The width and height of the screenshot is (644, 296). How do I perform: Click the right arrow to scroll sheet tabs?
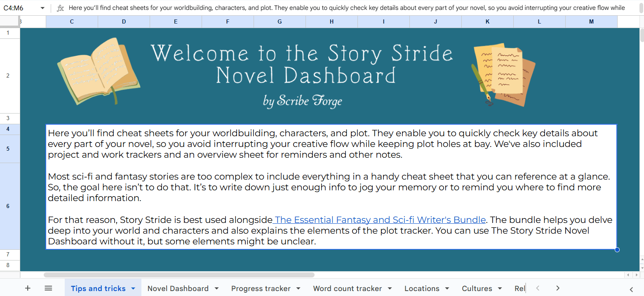557,288
